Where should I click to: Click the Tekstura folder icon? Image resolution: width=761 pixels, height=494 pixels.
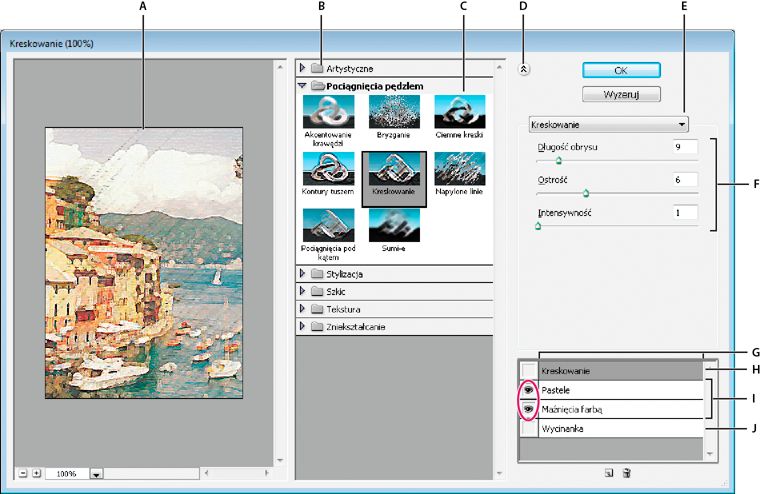click(x=317, y=309)
